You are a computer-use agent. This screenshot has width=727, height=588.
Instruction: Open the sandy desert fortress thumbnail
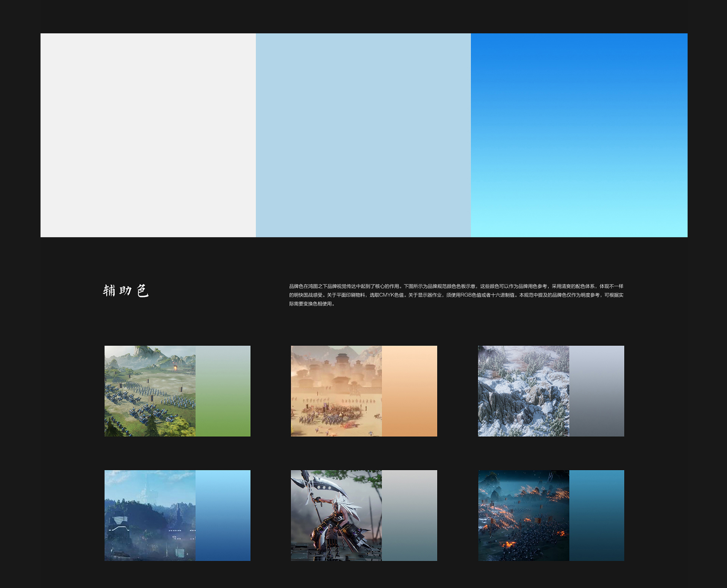click(336, 391)
